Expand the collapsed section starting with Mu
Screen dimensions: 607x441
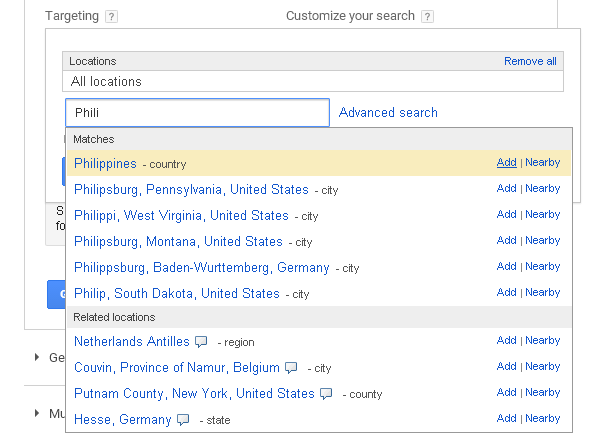point(38,413)
